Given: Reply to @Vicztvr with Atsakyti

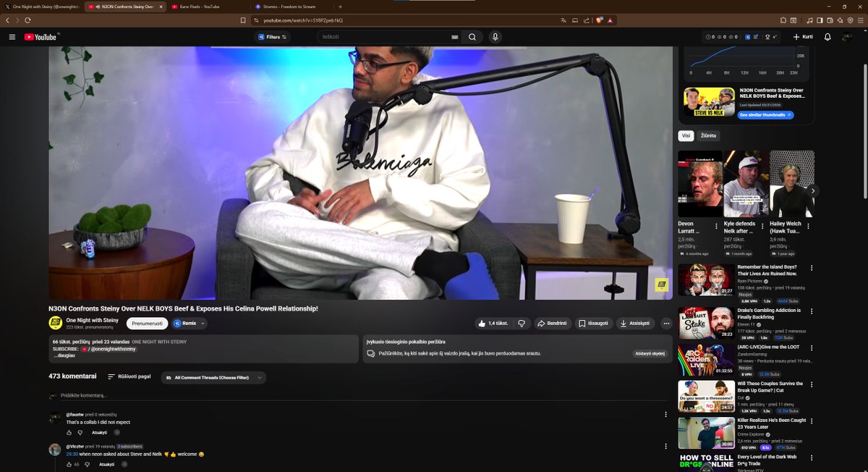Looking at the screenshot, I should pyautogui.click(x=106, y=464).
